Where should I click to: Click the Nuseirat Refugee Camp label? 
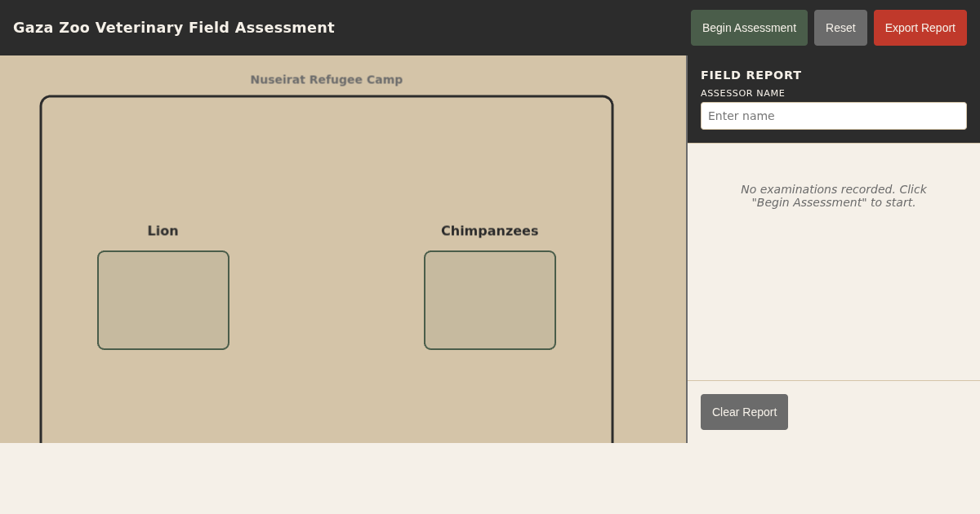(327, 80)
